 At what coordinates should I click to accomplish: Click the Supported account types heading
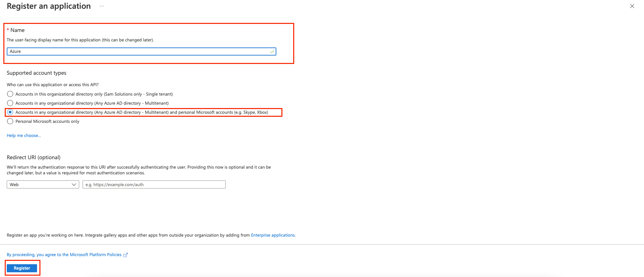click(x=36, y=73)
